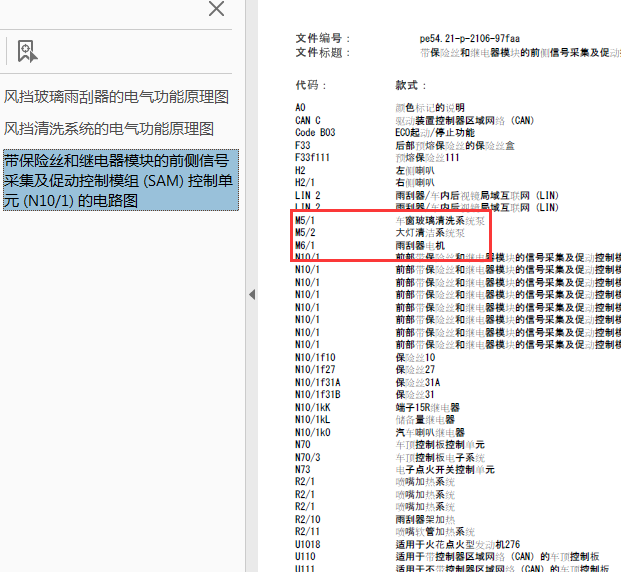Click code N70/3 entry
Viewport: 621px width, 572px height.
(308, 457)
